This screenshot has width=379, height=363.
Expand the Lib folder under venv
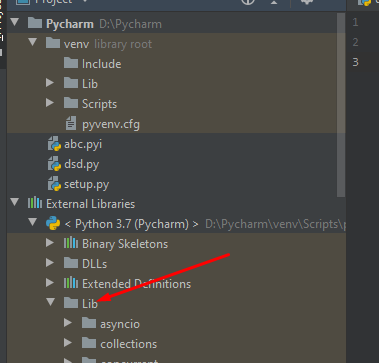[50, 83]
